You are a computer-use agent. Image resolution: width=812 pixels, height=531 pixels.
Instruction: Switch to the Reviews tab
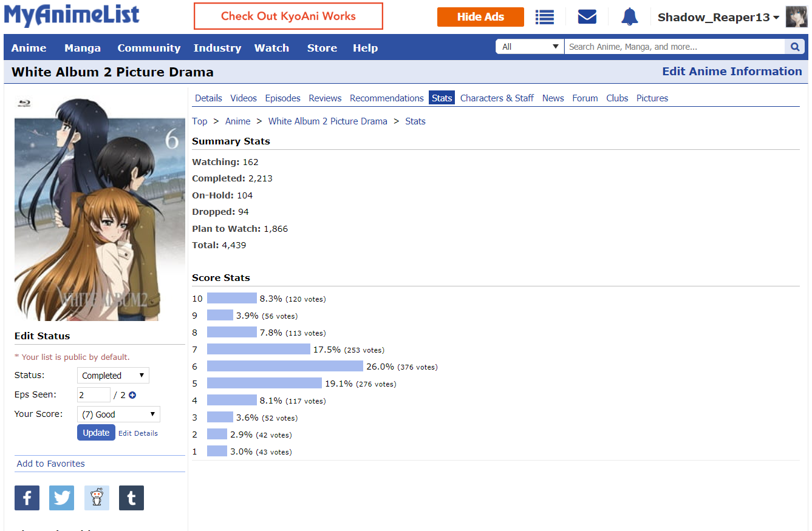[x=325, y=98]
